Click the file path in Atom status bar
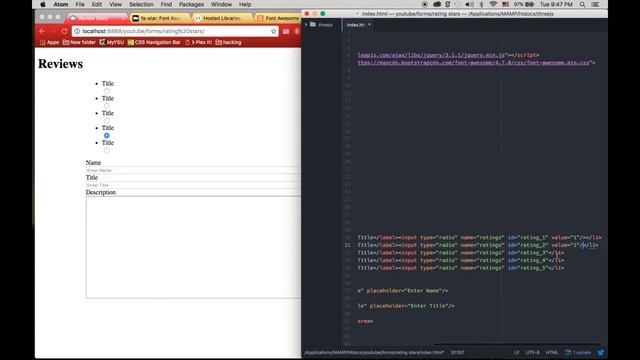The height and width of the screenshot is (360, 640). [374, 353]
